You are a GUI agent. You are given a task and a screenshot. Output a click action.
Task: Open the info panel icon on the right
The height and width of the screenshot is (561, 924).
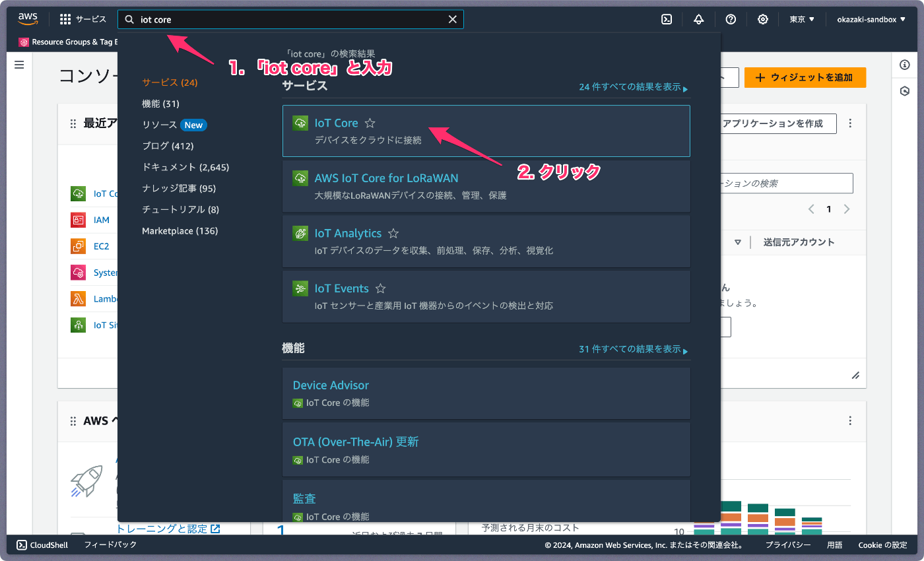click(x=905, y=65)
